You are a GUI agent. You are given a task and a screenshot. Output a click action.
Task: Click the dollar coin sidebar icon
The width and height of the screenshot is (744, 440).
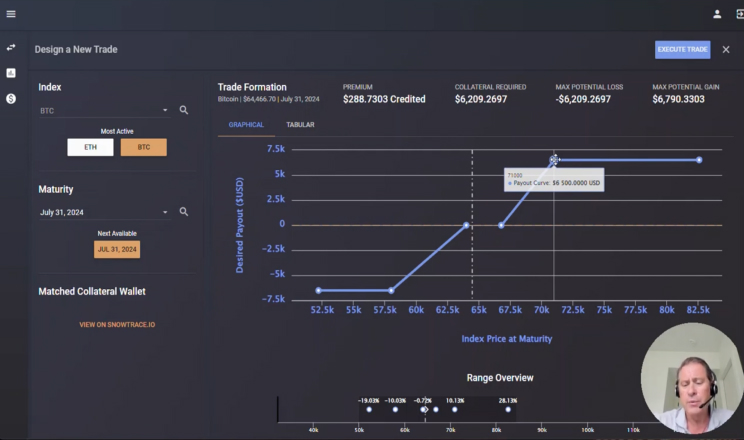click(11, 98)
